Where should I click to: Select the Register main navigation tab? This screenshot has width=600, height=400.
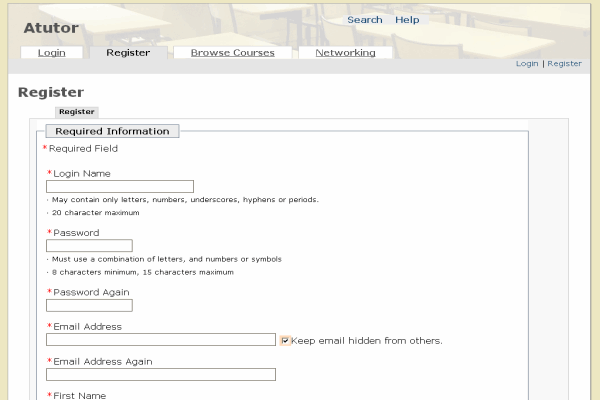pos(128,53)
